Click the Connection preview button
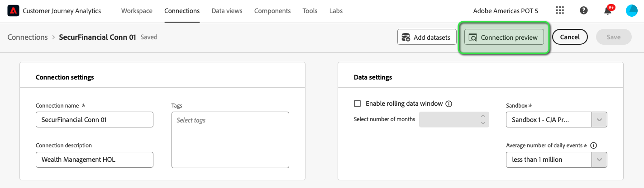Image resolution: width=644 pixels, height=188 pixels. [504, 38]
